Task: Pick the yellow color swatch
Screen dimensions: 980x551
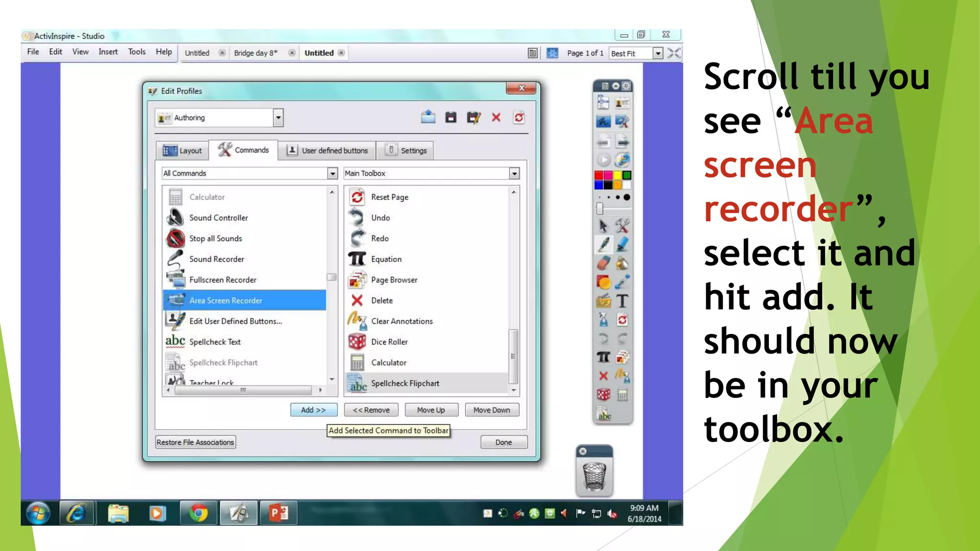Action: pyautogui.click(x=617, y=175)
